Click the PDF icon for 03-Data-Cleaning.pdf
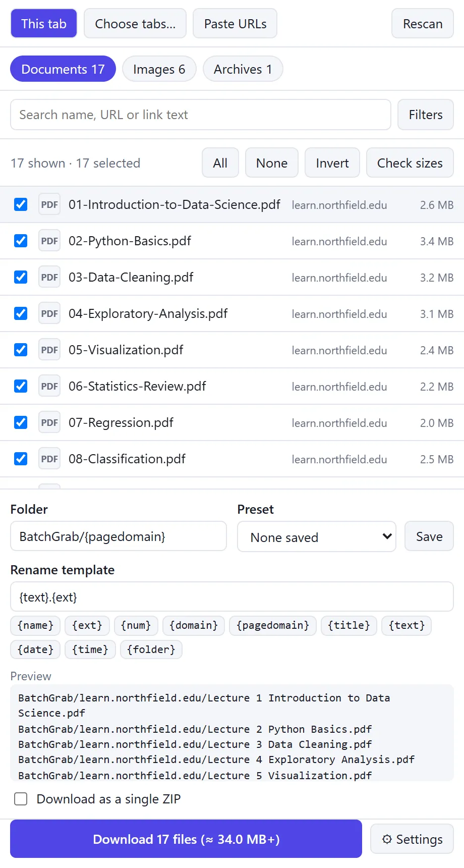This screenshot has width=464, height=868. [49, 277]
